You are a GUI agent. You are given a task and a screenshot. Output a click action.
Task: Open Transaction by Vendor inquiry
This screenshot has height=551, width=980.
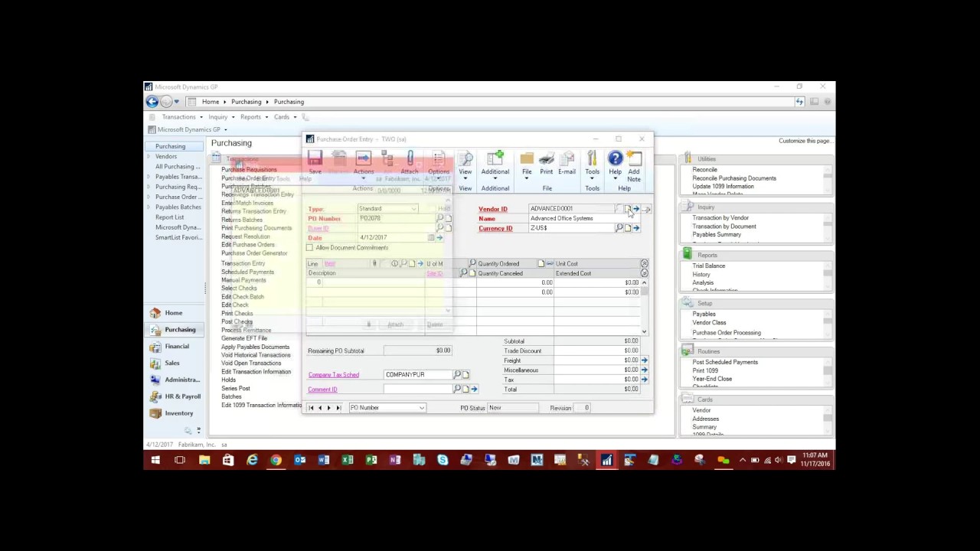(720, 218)
